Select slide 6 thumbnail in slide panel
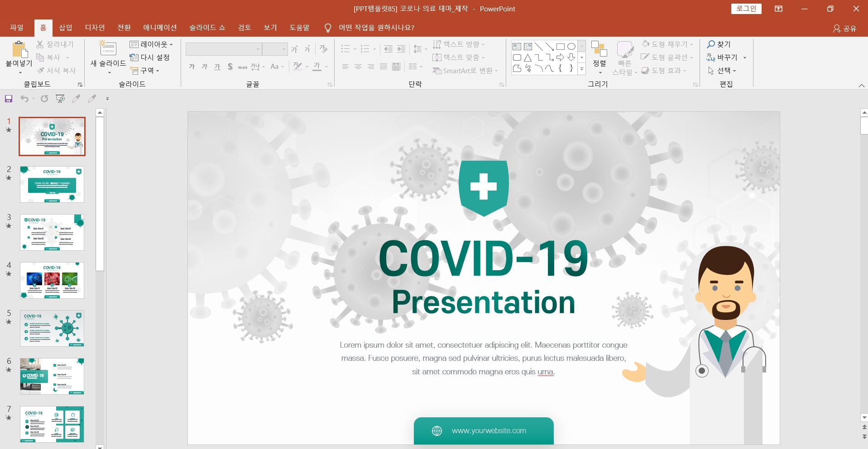This screenshot has width=868, height=449. coord(52,376)
